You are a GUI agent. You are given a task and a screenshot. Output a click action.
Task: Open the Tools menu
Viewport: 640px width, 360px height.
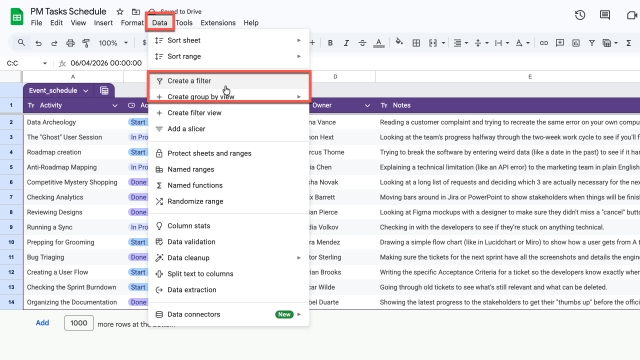pos(184,23)
